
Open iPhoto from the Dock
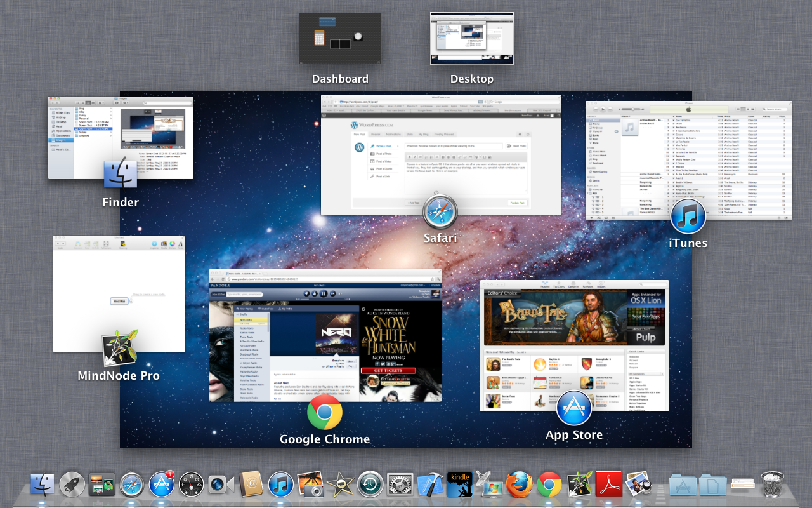click(311, 485)
